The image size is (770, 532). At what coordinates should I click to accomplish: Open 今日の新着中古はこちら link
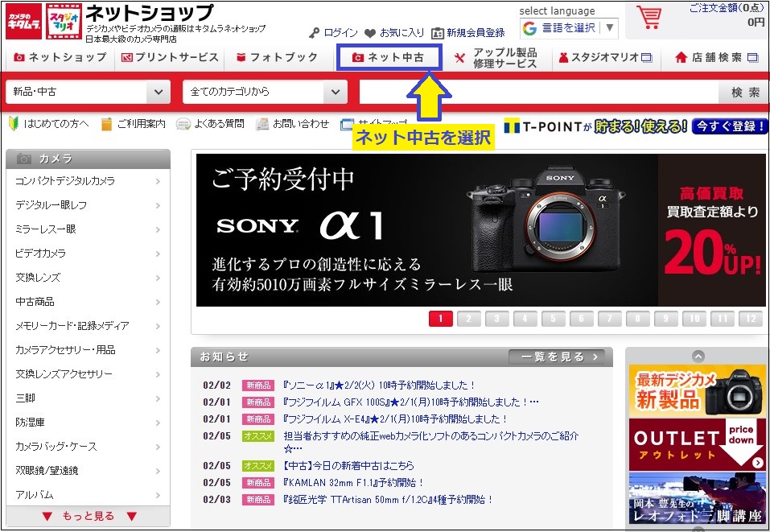[x=348, y=465]
